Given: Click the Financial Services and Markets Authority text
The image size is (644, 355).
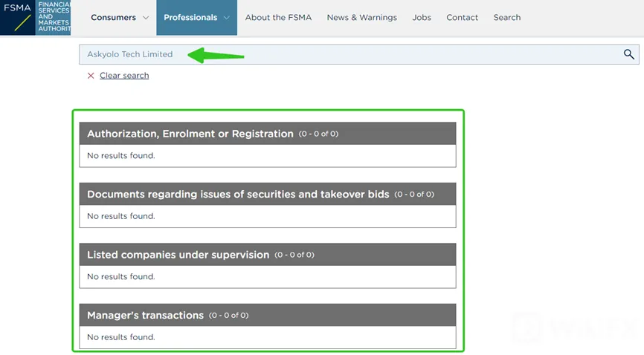Looking at the screenshot, I should tap(54, 16).
